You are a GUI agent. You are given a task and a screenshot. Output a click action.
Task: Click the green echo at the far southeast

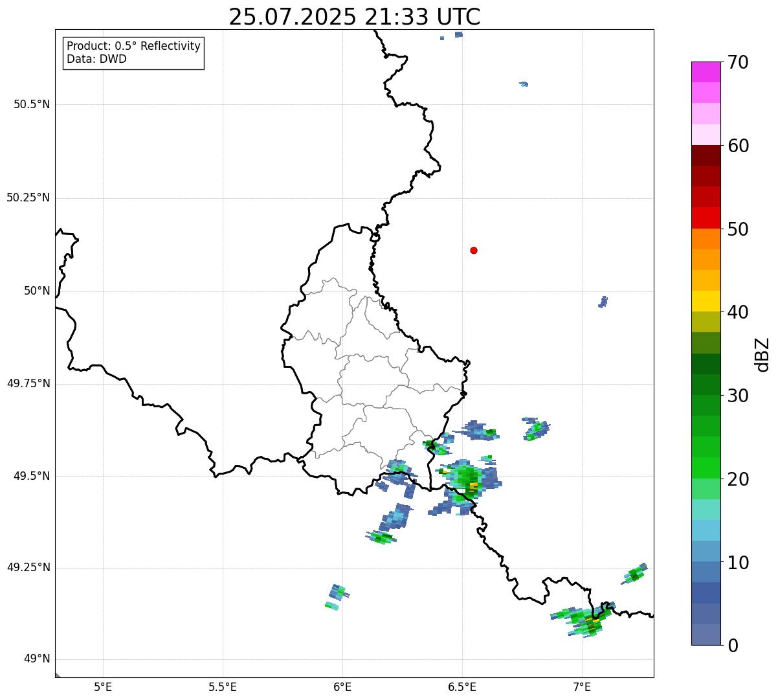coord(634,574)
